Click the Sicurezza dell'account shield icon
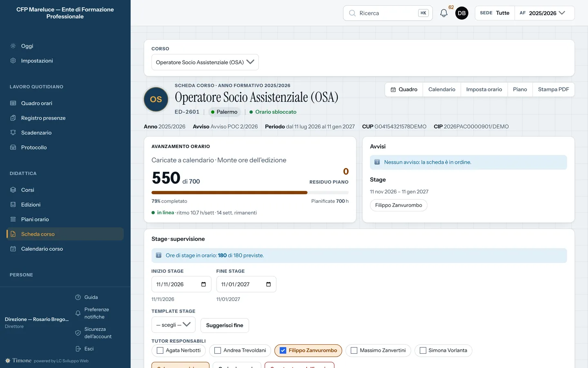Image resolution: width=588 pixels, height=368 pixels. (78, 333)
